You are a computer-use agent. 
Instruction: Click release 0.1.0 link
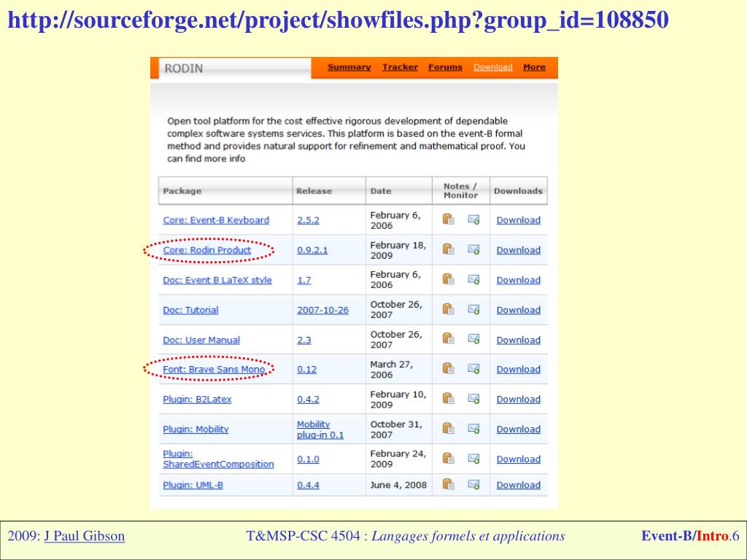pyautogui.click(x=309, y=459)
